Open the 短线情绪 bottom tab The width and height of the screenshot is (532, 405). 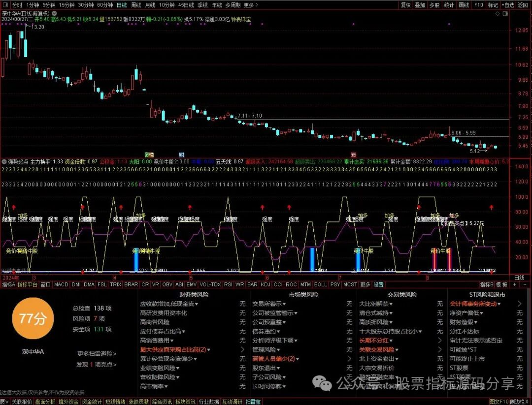(115, 402)
